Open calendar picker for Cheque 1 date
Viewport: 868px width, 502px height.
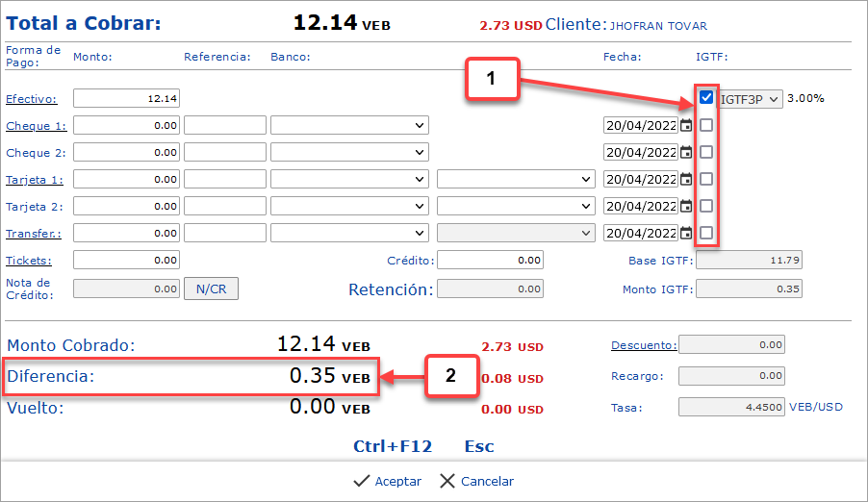click(x=686, y=125)
